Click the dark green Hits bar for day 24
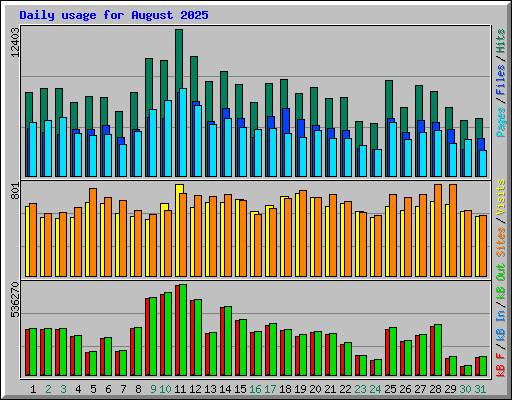Image resolution: width=512 pixels, height=400 pixels. click(374, 136)
